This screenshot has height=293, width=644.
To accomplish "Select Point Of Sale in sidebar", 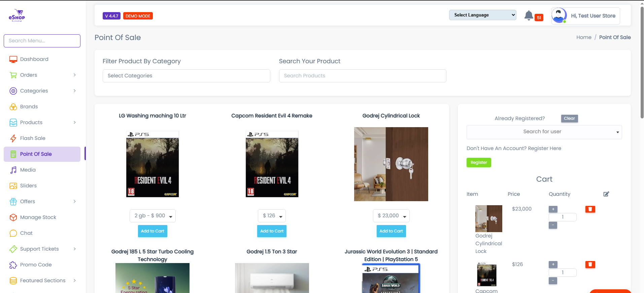I will pos(42,154).
